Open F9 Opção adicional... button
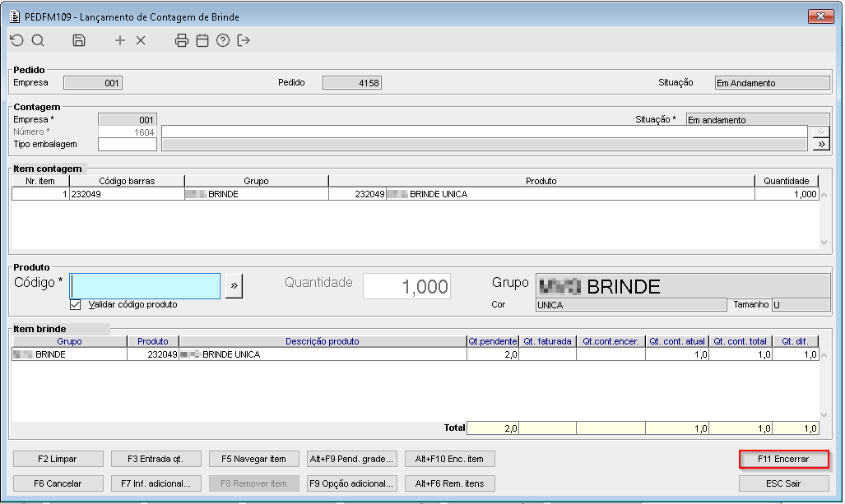The height and width of the screenshot is (504, 845). click(351, 483)
